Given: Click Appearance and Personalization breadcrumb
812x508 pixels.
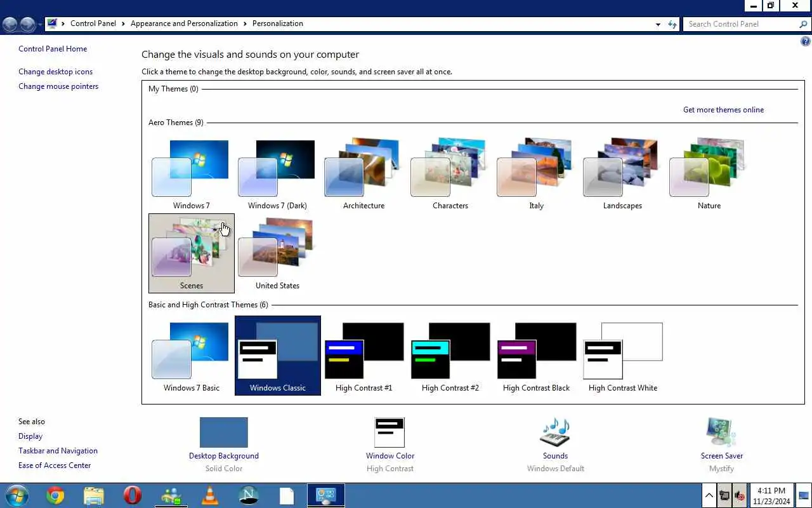Looking at the screenshot, I should coord(184,23).
